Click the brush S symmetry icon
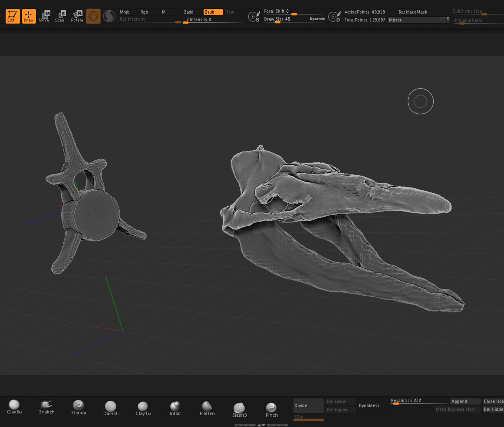The width and height of the screenshot is (504, 427). [254, 16]
